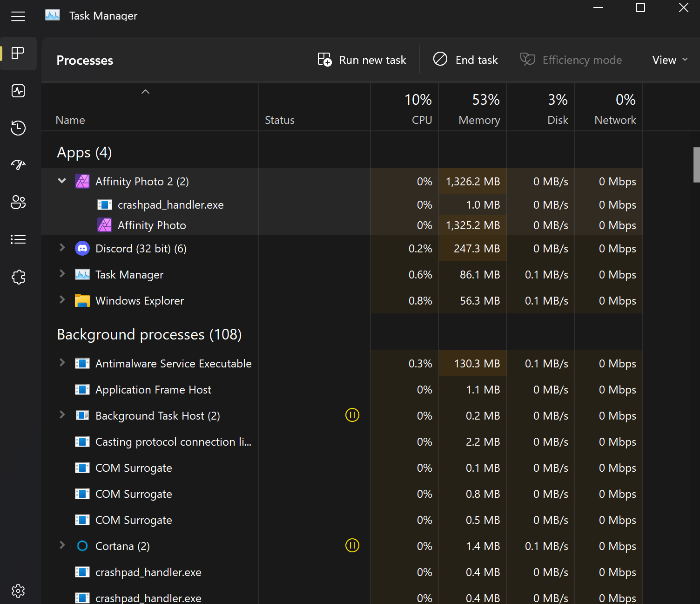Collapse the Affinity Photo 2 process group
700x604 pixels.
[62, 181]
